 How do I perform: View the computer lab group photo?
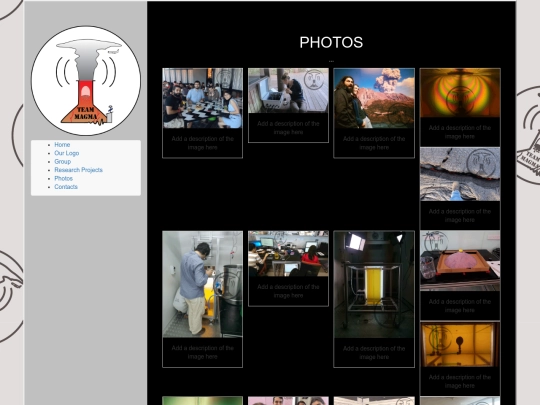(x=288, y=254)
